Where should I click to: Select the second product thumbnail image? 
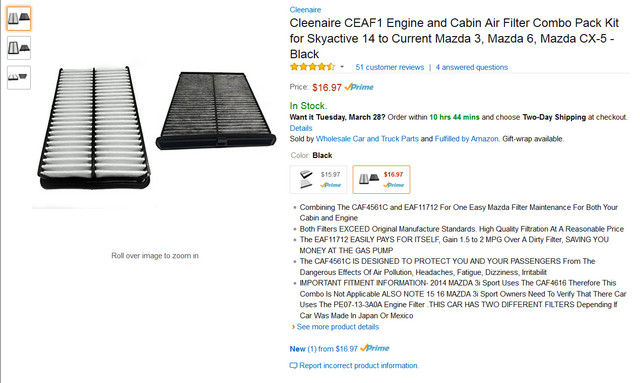coord(19,48)
